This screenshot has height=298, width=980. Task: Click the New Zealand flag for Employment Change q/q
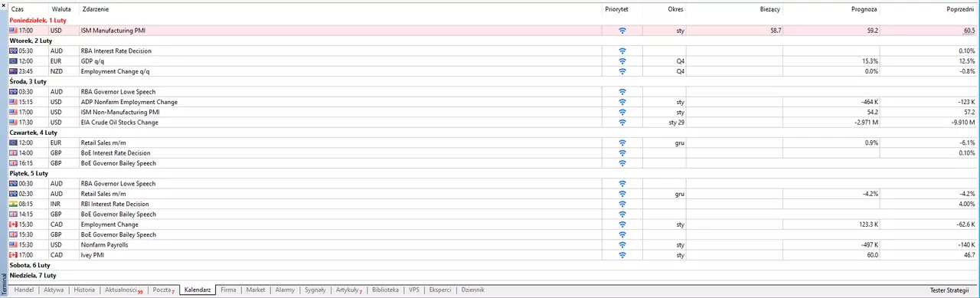coord(13,71)
